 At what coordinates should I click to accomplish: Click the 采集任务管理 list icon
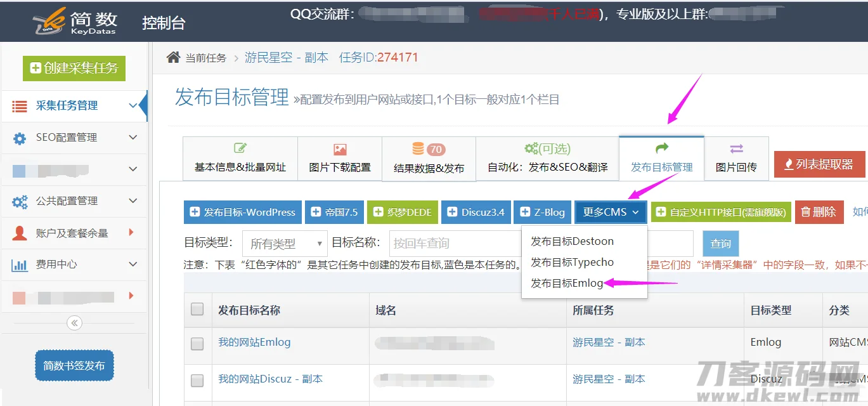(20, 106)
